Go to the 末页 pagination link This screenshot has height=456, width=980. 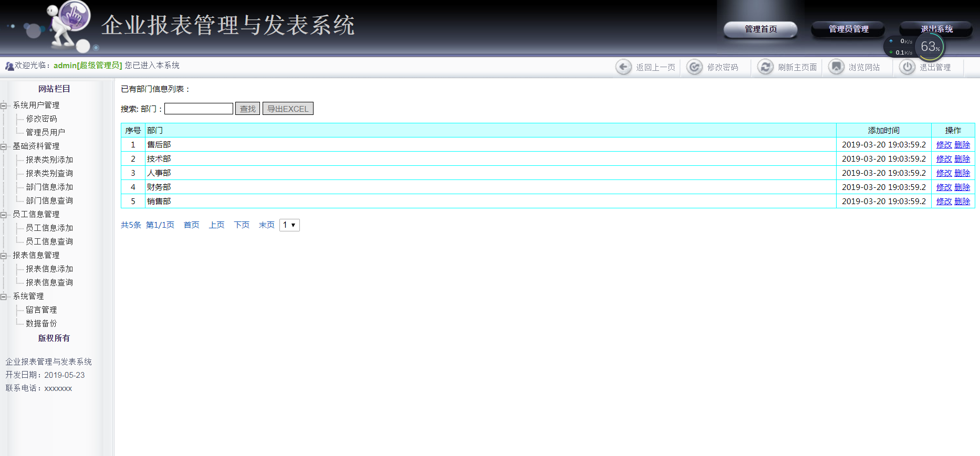[267, 225]
